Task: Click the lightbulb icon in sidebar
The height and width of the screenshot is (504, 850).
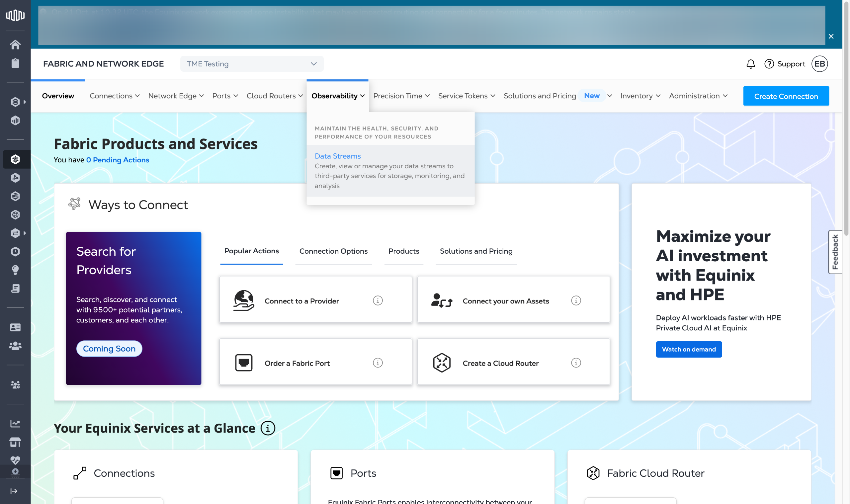Action: pyautogui.click(x=15, y=270)
